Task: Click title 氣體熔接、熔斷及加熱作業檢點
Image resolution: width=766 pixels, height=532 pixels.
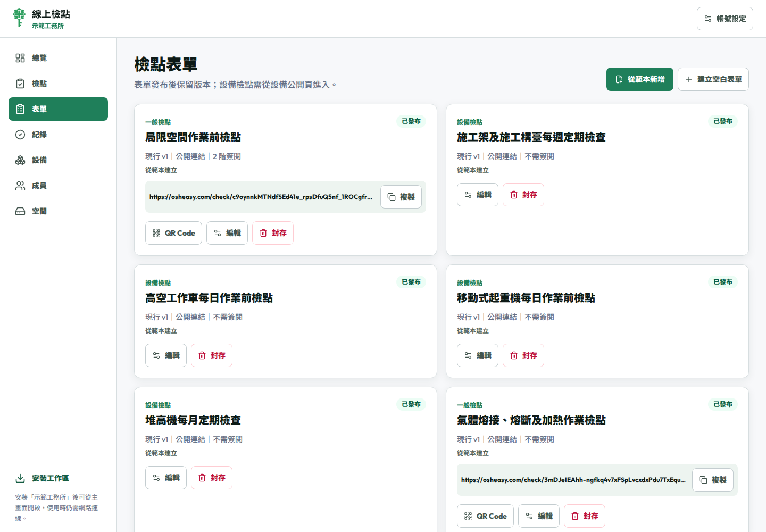Action: pyautogui.click(x=531, y=420)
